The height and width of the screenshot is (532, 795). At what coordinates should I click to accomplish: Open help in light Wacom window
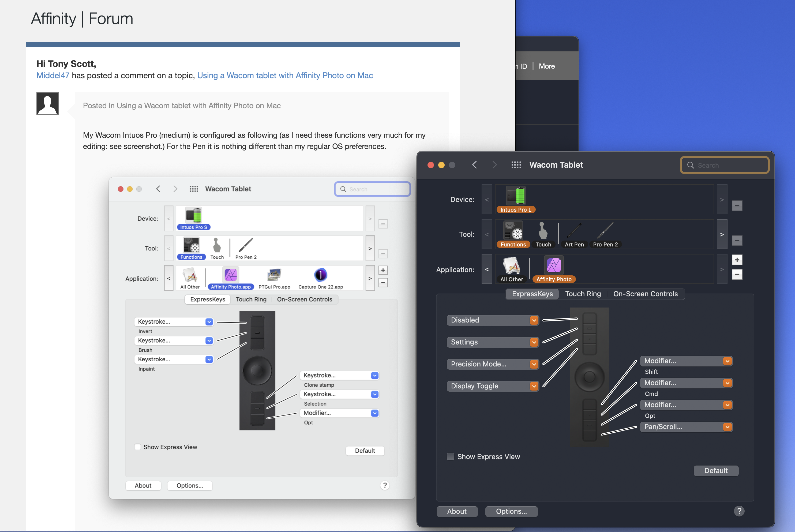point(385,485)
